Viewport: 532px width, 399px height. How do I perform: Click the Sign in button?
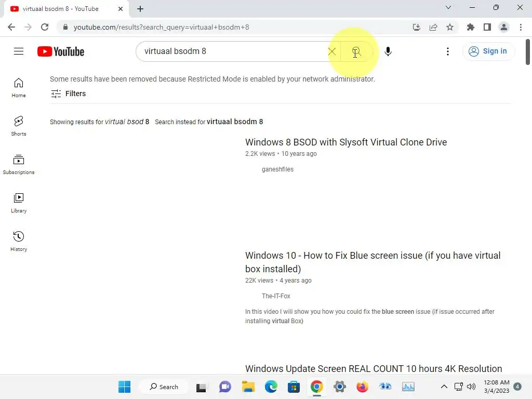click(x=488, y=51)
